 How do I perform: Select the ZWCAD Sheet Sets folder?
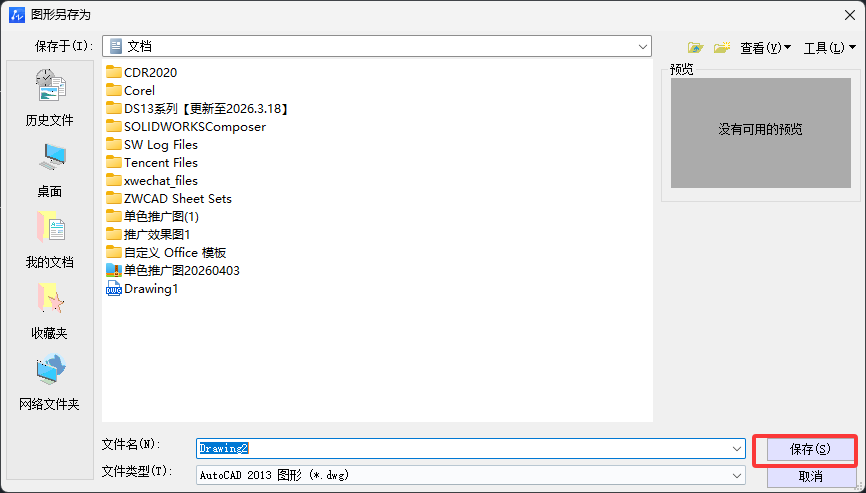click(169, 199)
